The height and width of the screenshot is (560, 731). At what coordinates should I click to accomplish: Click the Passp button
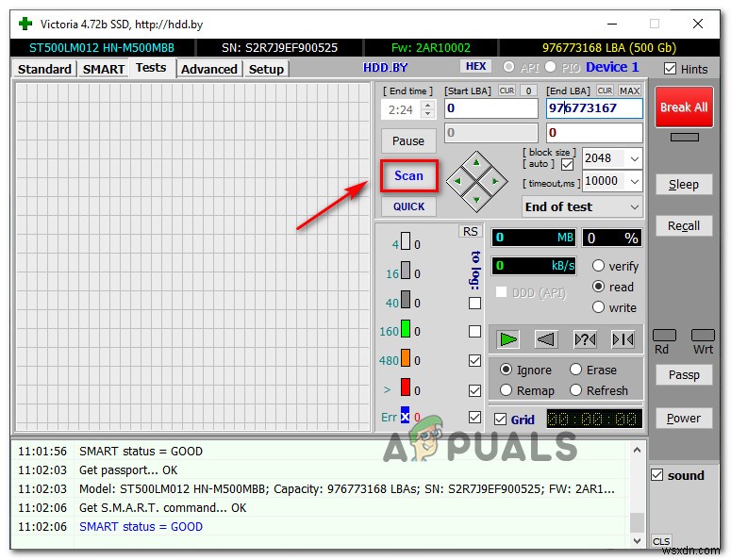pyautogui.click(x=684, y=374)
